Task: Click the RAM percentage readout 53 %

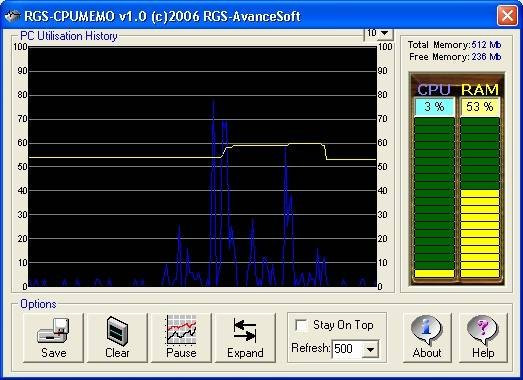Action: coord(480,107)
